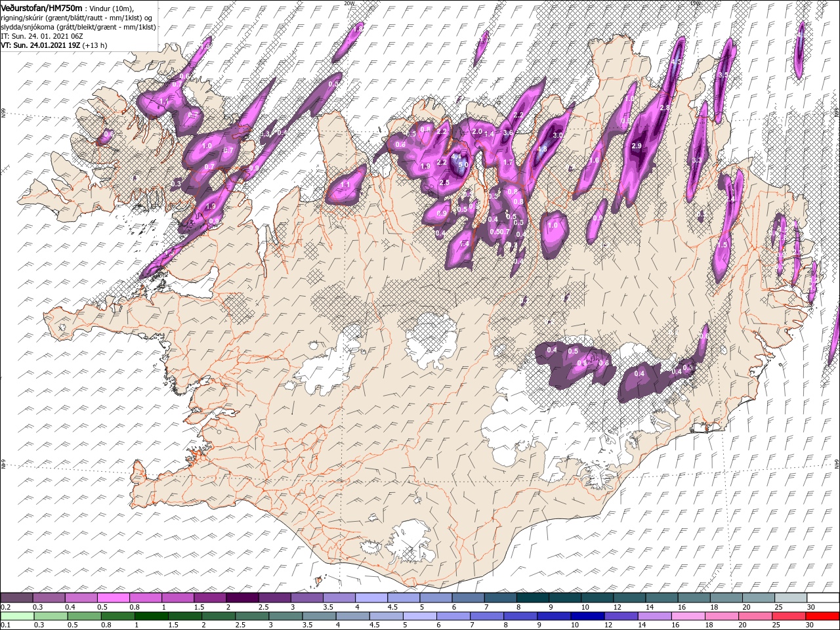
Task: Click the 'VT: Sun. 24.01.2021 19Z' valid time
Action: coord(39,45)
